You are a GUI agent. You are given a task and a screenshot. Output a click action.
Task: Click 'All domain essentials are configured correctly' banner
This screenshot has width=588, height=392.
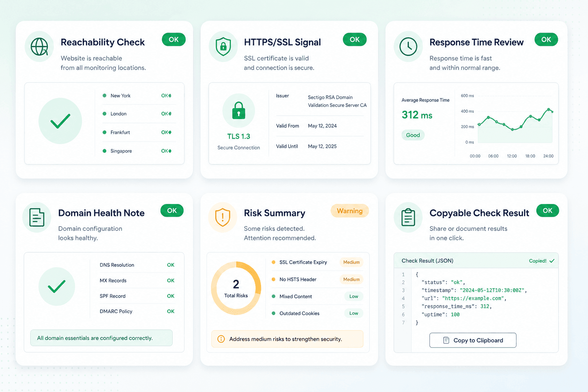[101, 338]
